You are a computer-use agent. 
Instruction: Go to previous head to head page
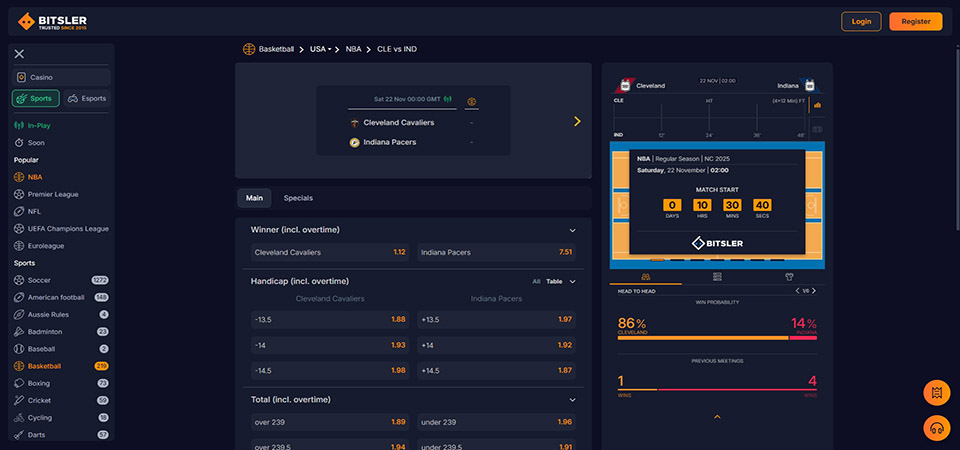pyautogui.click(x=797, y=291)
